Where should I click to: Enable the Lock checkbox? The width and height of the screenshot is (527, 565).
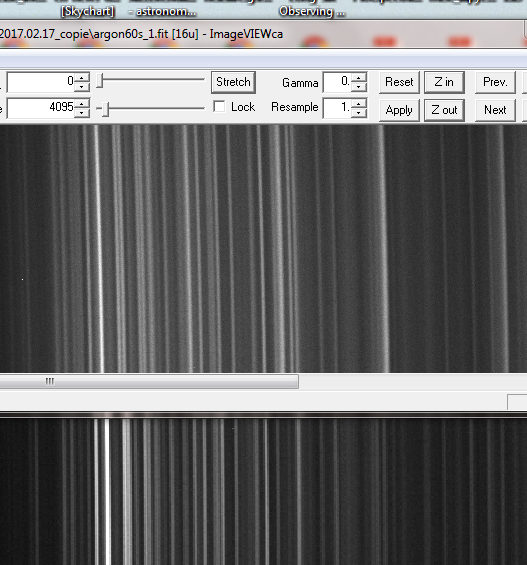tap(219, 107)
